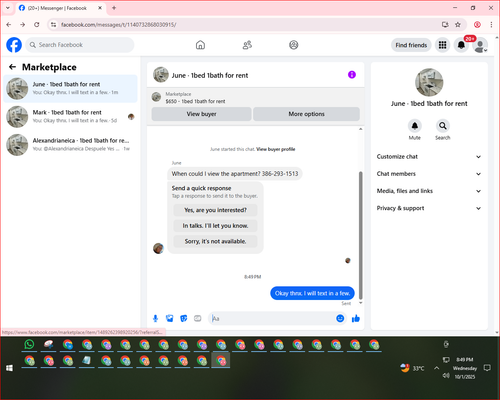
Task: Bookmark this page with the star
Action: [x=458, y=25]
